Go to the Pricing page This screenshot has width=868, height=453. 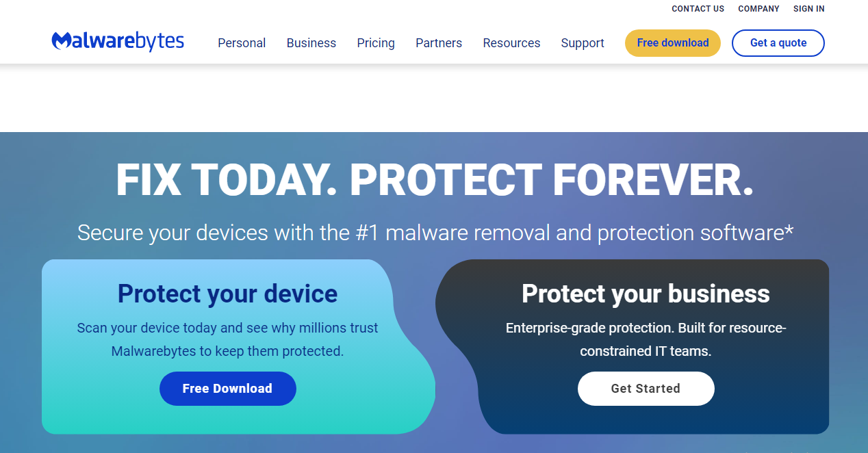[x=376, y=43]
